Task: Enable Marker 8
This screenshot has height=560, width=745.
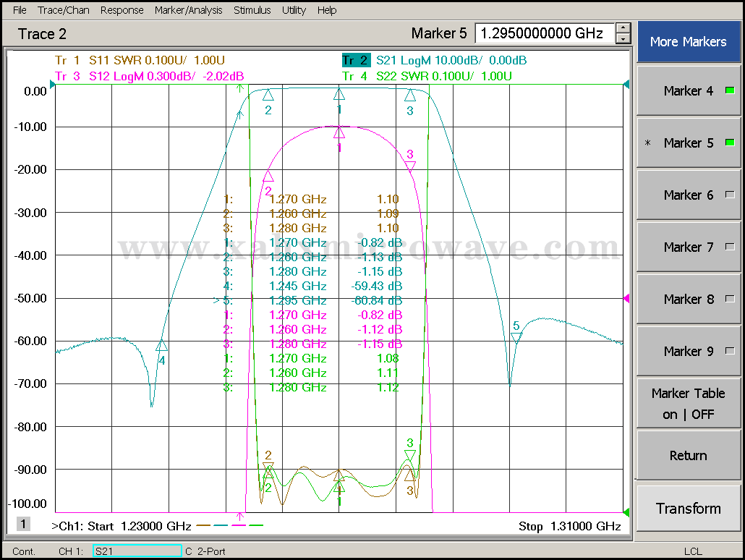Action: coord(688,299)
